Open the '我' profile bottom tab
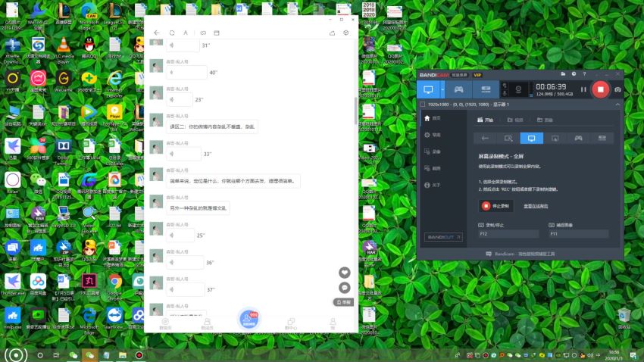The image size is (644, 362). pos(333,324)
